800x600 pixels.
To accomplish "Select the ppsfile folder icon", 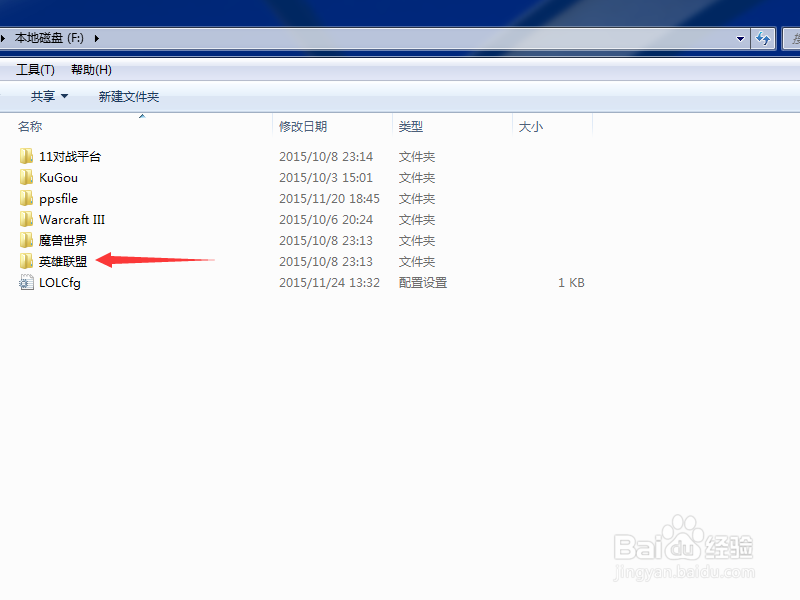I will (x=27, y=198).
